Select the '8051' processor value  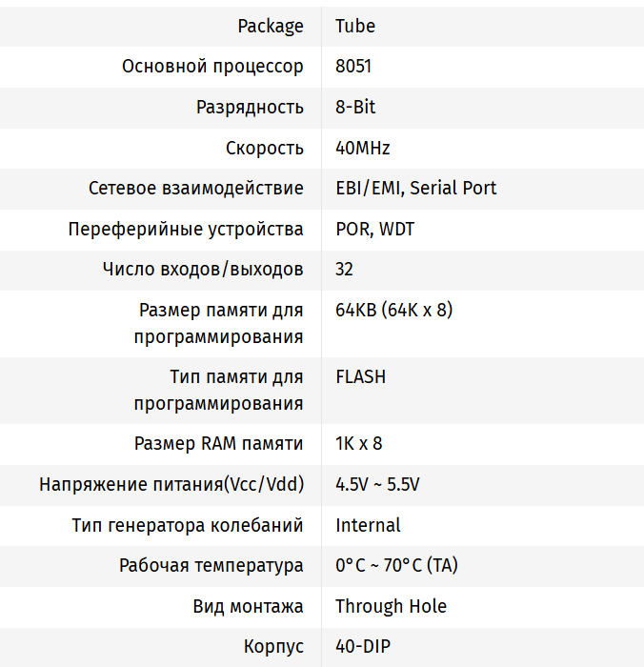(353, 67)
